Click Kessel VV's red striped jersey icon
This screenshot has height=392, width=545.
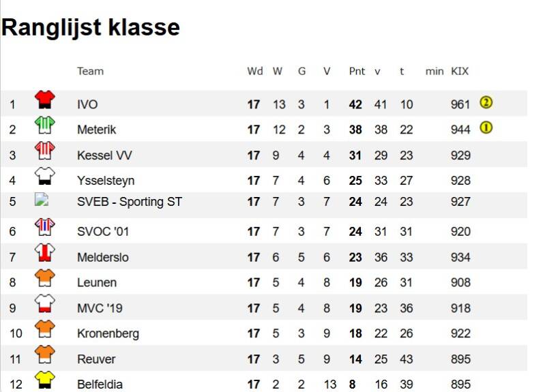tap(45, 151)
